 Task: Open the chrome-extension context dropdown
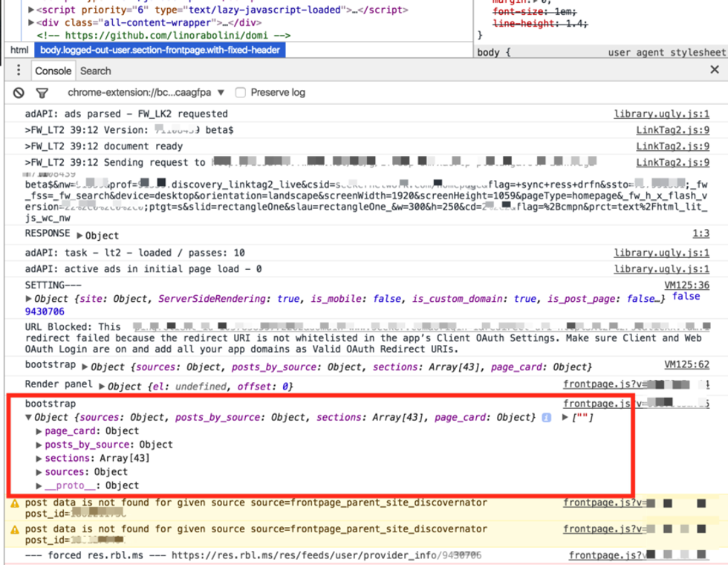145,93
